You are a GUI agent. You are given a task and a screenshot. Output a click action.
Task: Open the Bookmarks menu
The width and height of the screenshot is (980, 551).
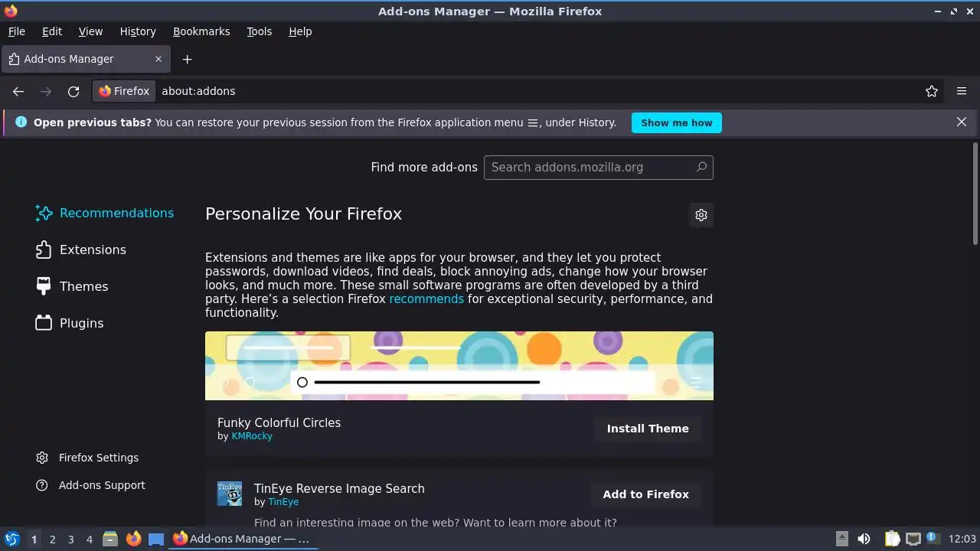tap(201, 31)
